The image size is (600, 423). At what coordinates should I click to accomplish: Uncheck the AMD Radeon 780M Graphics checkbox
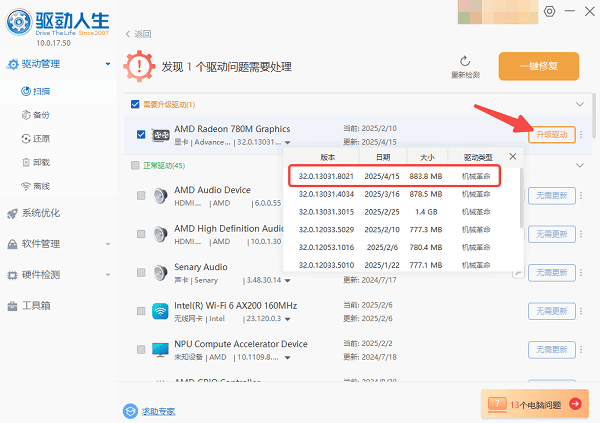[140, 134]
